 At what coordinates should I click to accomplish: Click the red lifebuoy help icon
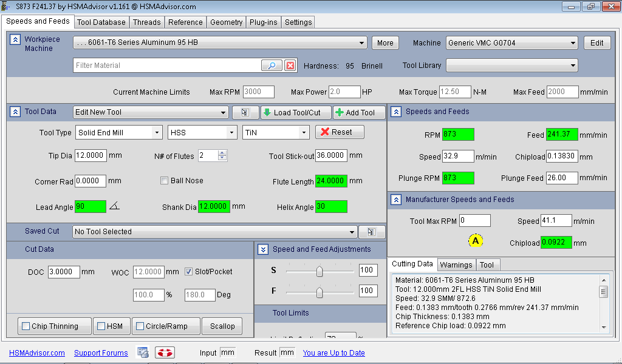tap(165, 352)
